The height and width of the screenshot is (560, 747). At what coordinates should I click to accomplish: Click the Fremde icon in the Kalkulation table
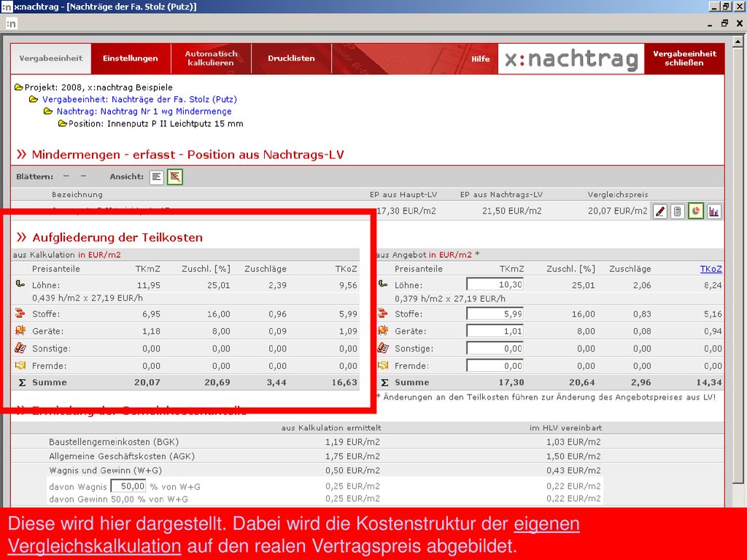point(20,366)
